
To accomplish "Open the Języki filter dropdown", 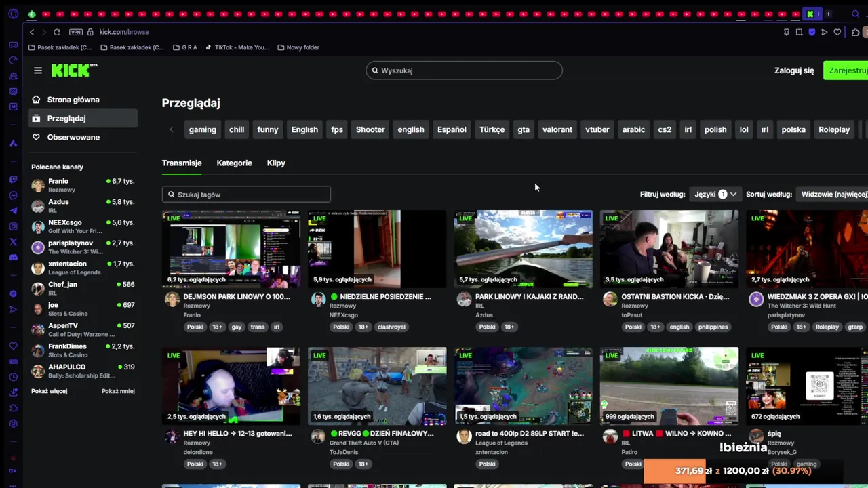I will pos(715,195).
